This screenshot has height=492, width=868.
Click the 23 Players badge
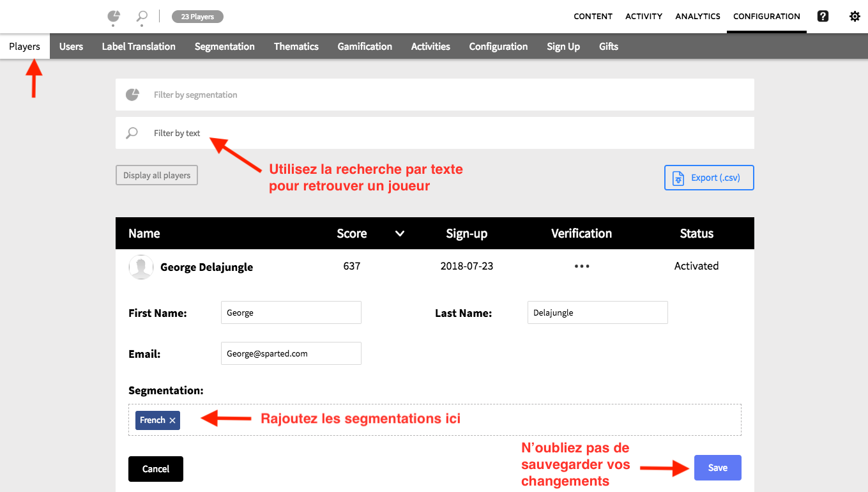197,17
